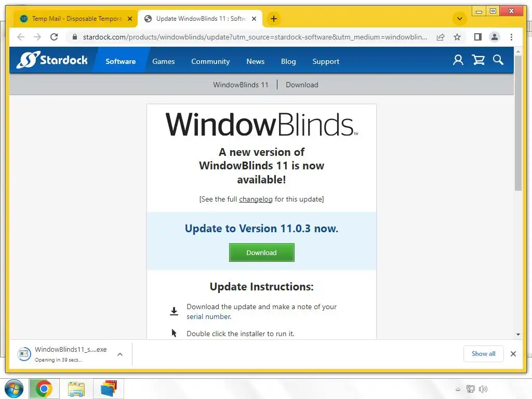Open the News menu item
The height and width of the screenshot is (399, 532).
point(255,61)
